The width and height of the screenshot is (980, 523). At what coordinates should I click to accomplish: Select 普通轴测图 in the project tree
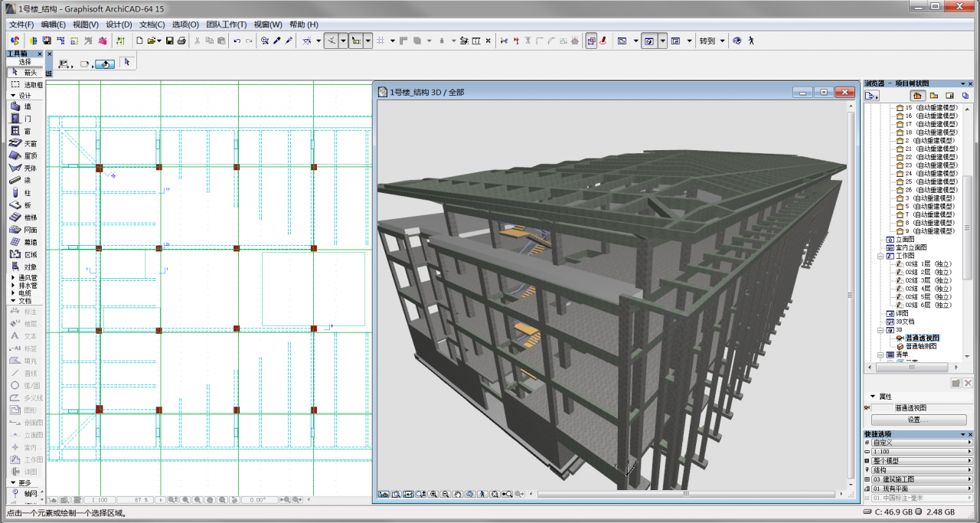click(920, 346)
